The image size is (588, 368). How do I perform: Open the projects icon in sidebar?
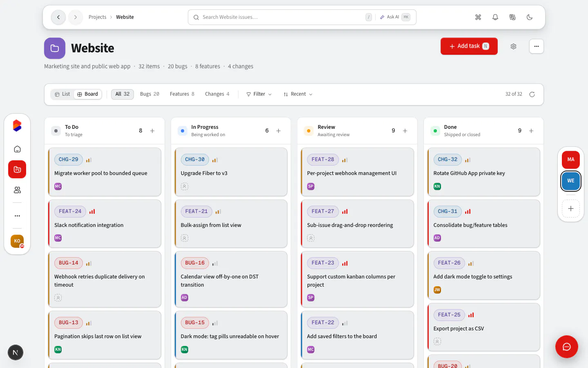17,169
